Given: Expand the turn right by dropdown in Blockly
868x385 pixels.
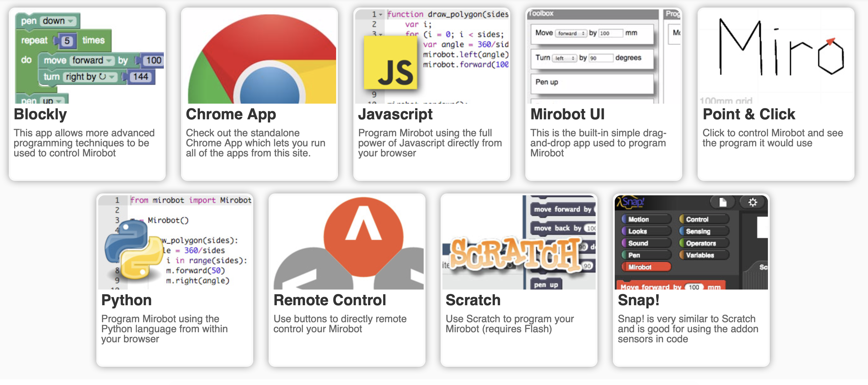Looking at the screenshot, I should pos(90,77).
